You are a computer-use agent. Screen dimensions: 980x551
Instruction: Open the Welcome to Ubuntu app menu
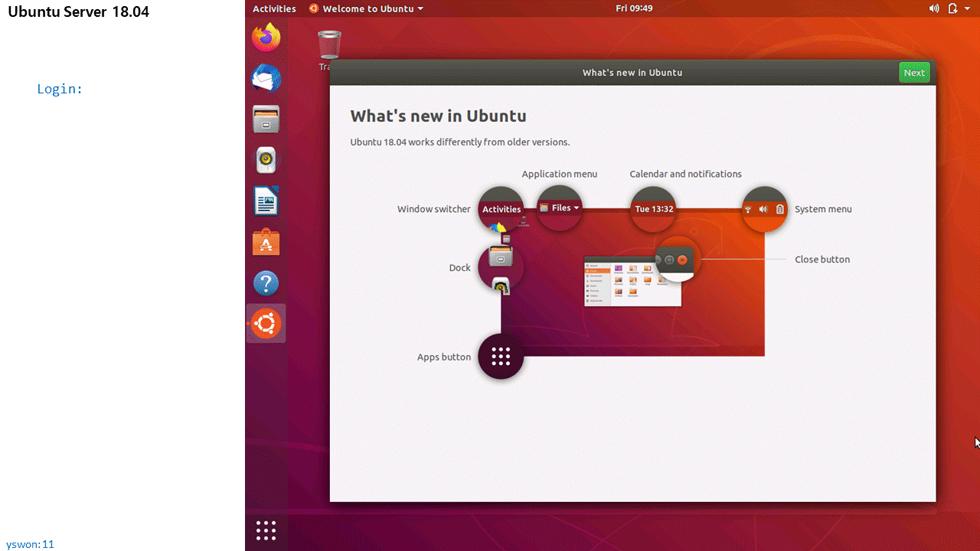click(x=366, y=8)
